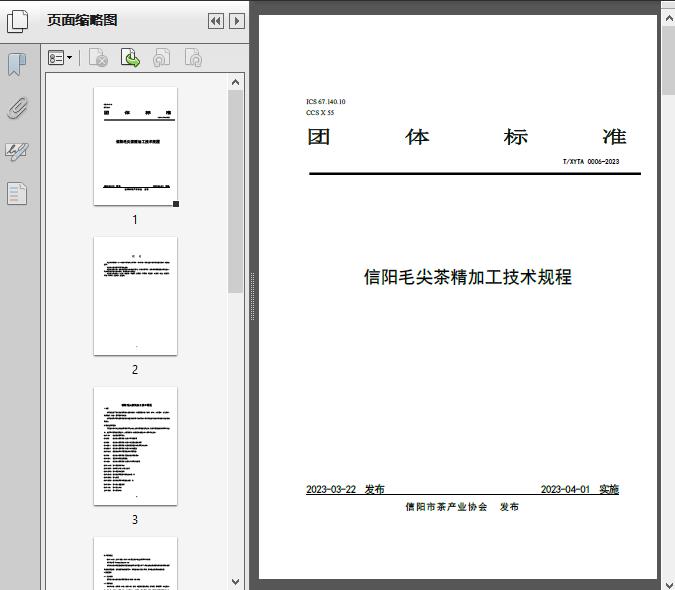Click the document title 信阳毛尖茶精加工技术规程
675x590 pixels.
[x=468, y=277]
